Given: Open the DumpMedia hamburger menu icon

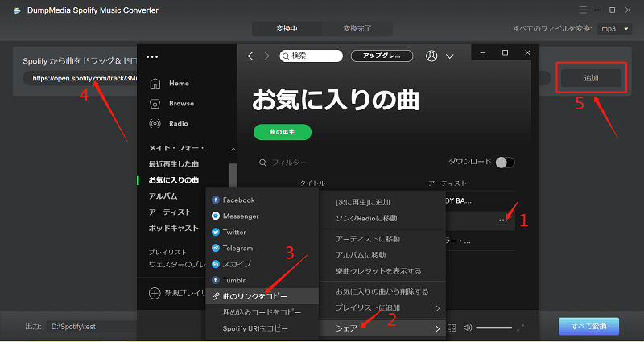Looking at the screenshot, I should point(582,10).
